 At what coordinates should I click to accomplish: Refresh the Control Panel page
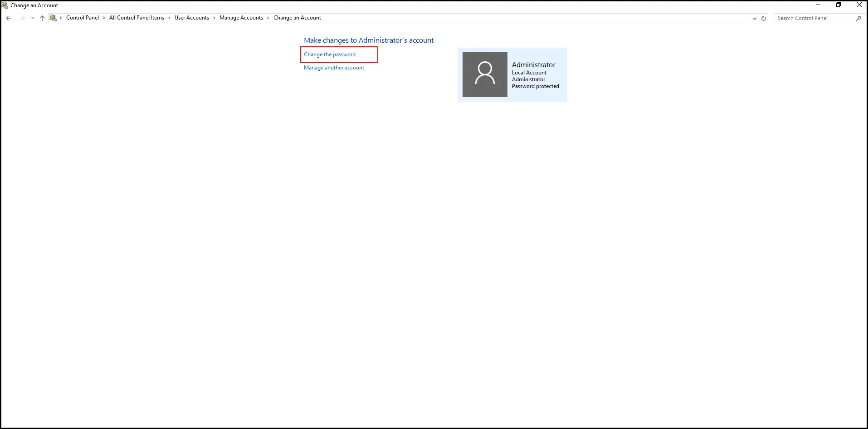point(764,19)
